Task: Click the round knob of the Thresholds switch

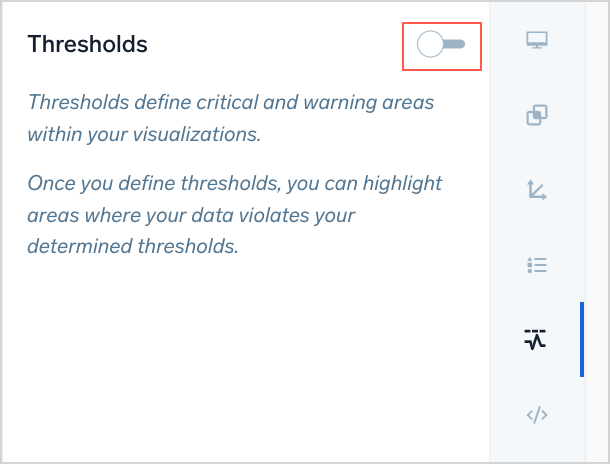Action: pos(429,45)
